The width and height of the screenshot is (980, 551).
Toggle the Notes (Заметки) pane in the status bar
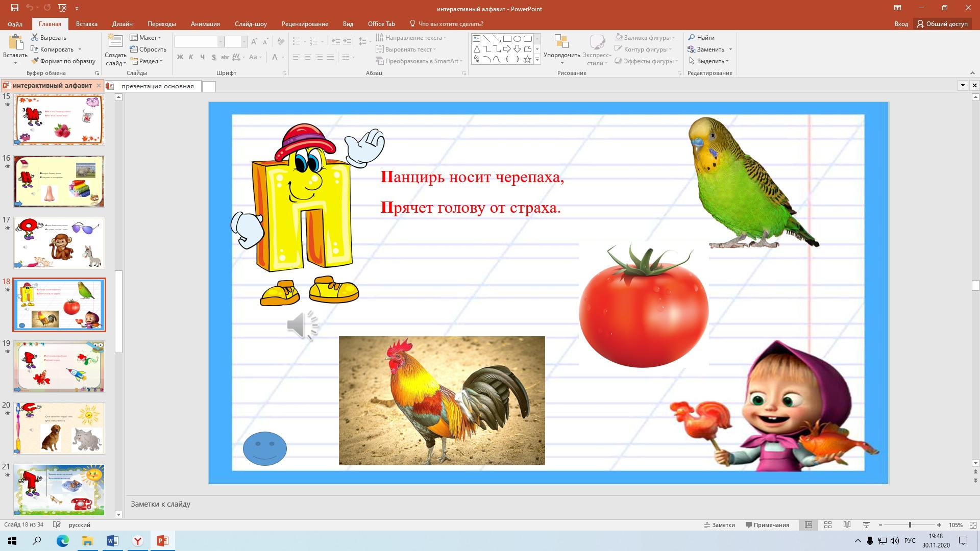coord(720,525)
